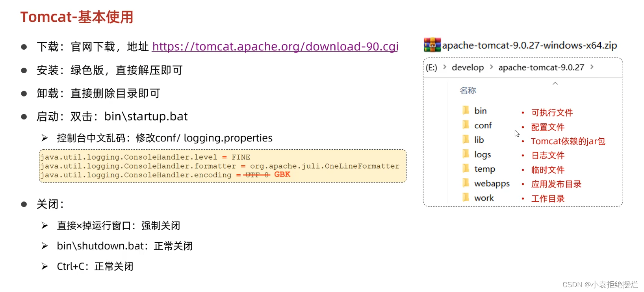Click the 工作目录 annotation text
This screenshot has width=644, height=292.
pos(548,199)
